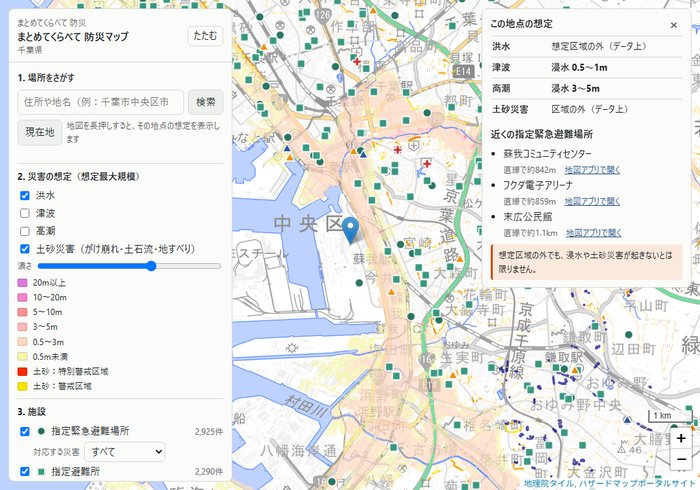The width and height of the screenshot is (700, 490).
Task: Open the ハザードマップポータルサイト attribution link
Action: click(x=638, y=483)
